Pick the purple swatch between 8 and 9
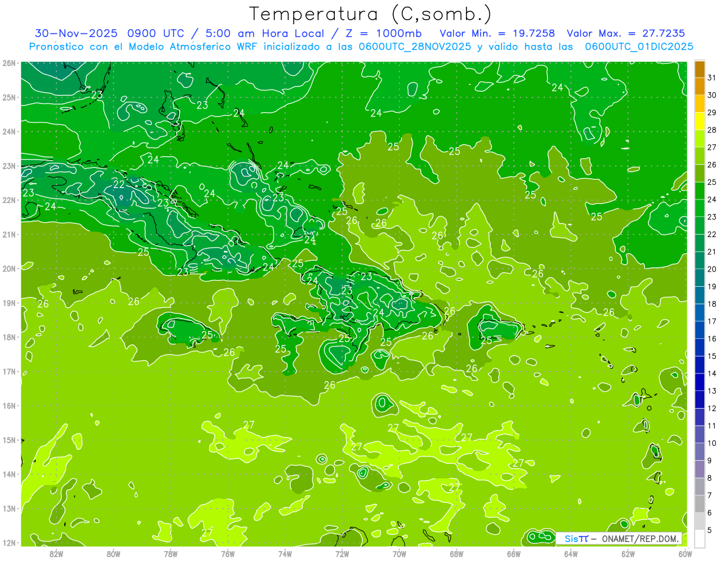728x562 pixels. click(x=699, y=469)
